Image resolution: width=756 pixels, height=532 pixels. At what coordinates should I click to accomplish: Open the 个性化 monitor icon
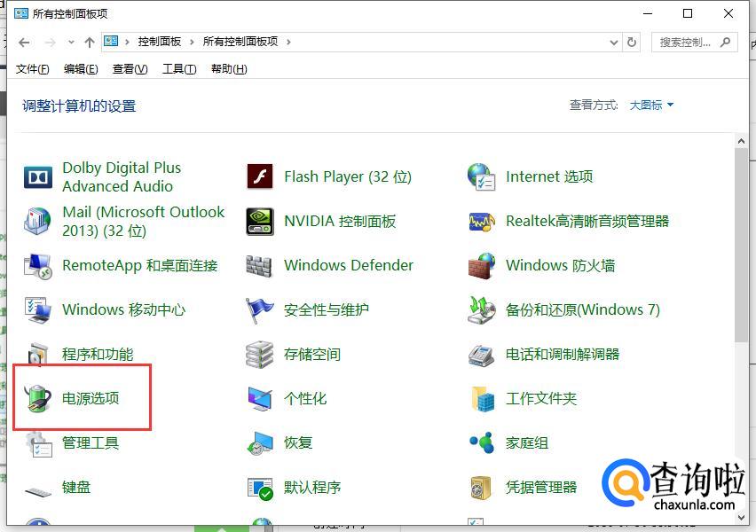click(x=260, y=398)
